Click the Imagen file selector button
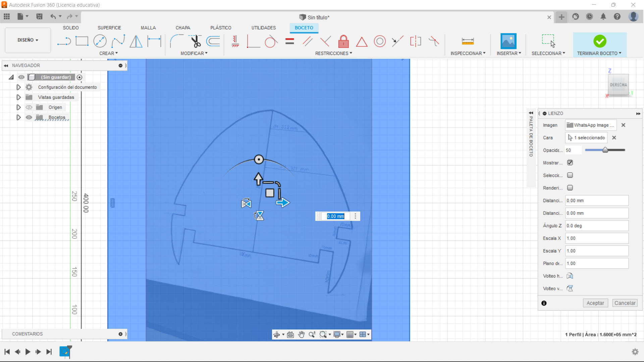The image size is (644, 362). coord(591,125)
